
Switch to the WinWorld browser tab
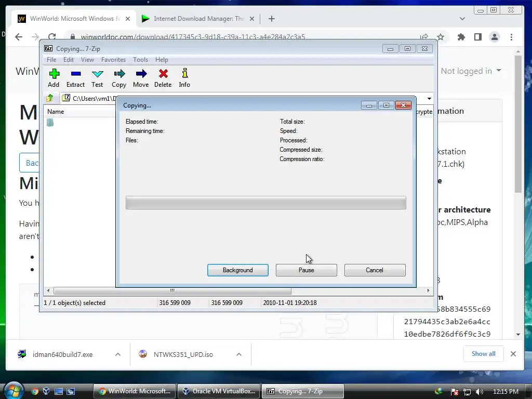coord(74,19)
